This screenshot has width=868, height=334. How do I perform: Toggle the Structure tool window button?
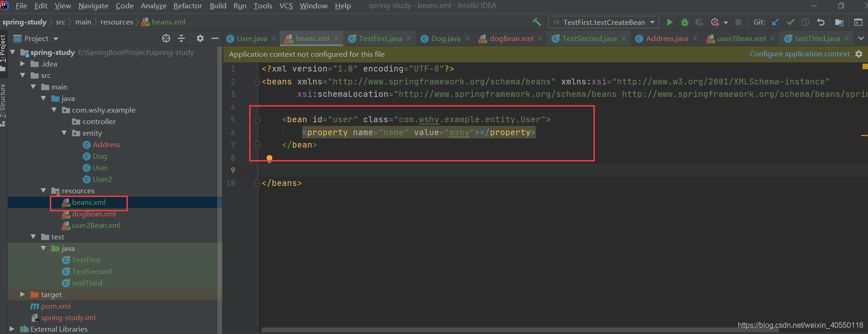3,105
